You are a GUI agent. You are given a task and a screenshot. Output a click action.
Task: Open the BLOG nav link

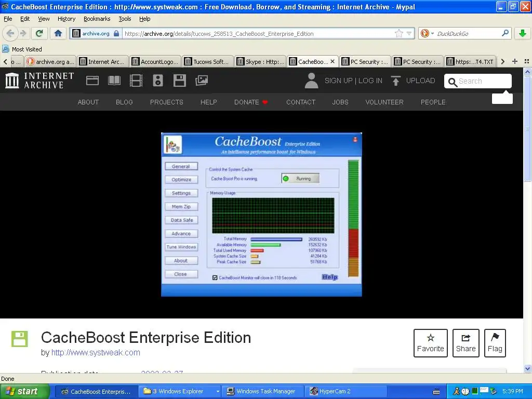pyautogui.click(x=124, y=102)
